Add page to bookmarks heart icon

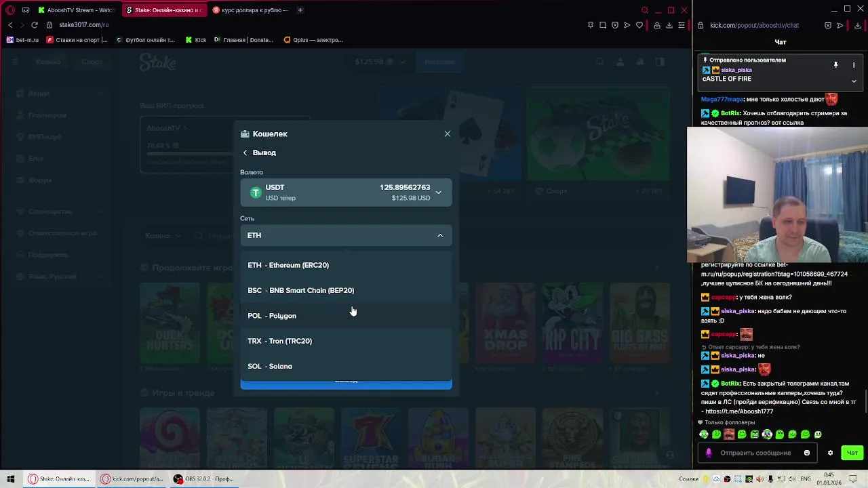(x=639, y=25)
